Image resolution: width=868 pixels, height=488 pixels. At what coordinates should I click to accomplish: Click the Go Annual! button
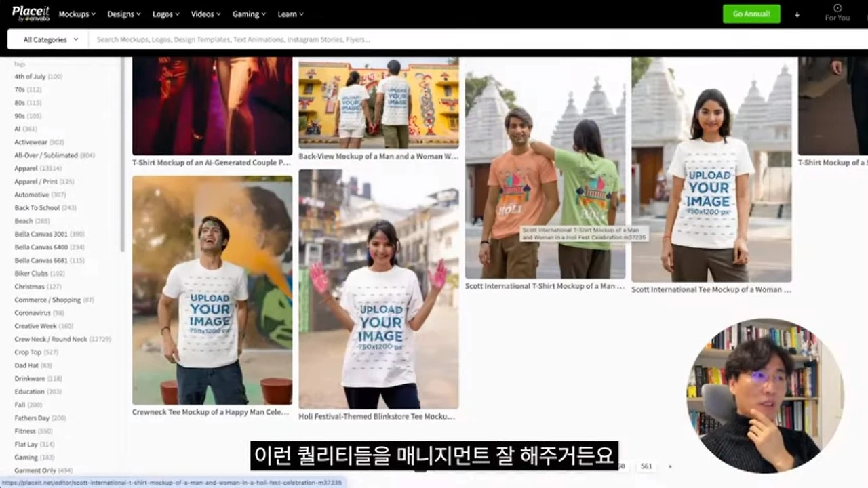(751, 14)
